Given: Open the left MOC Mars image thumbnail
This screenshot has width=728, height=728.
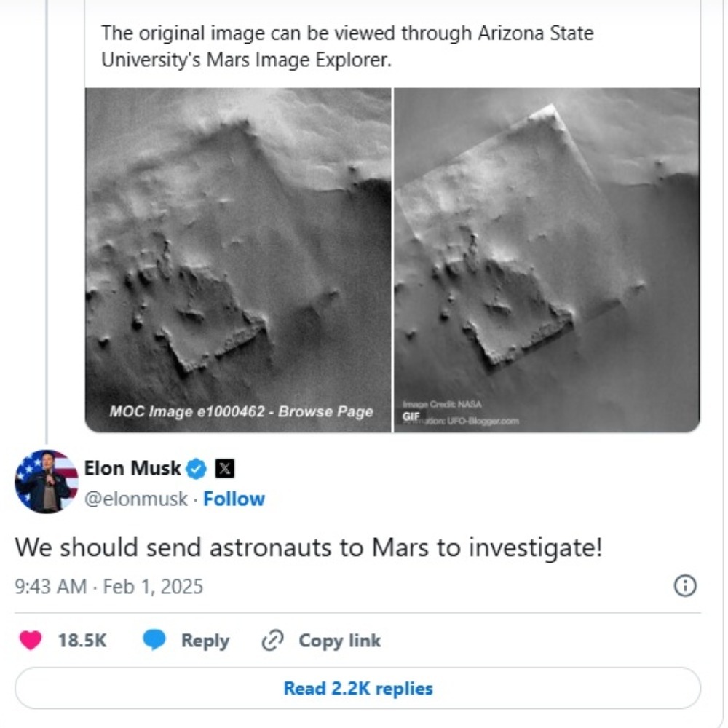Looking at the screenshot, I should (x=238, y=260).
